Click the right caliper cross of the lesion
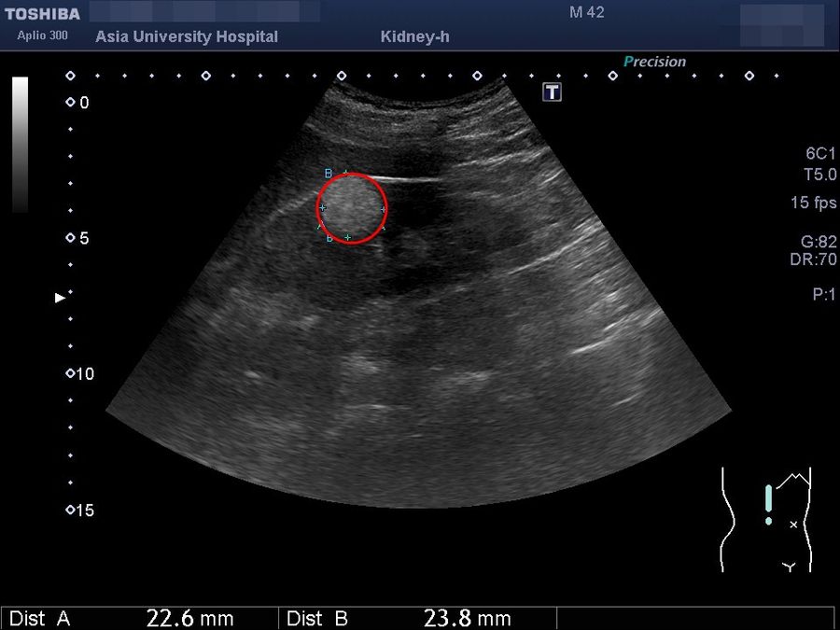Image resolution: width=840 pixels, height=630 pixels. tap(384, 209)
